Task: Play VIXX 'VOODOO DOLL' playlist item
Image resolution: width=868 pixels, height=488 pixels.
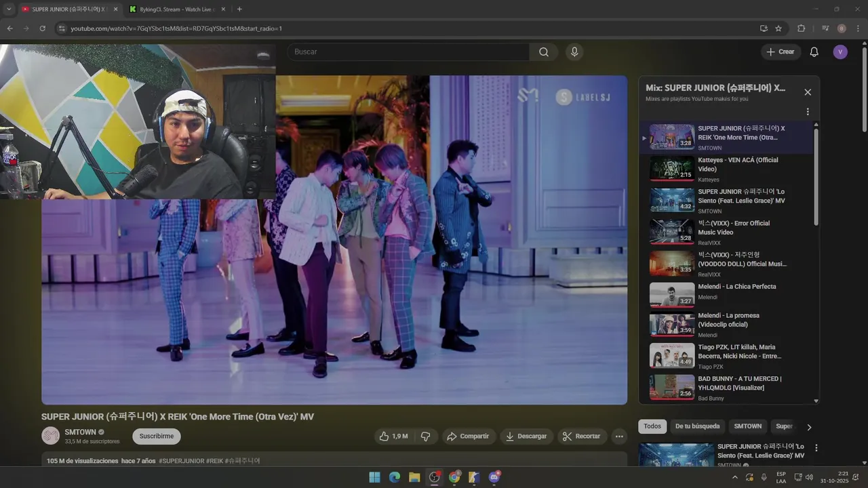Action: point(726,264)
